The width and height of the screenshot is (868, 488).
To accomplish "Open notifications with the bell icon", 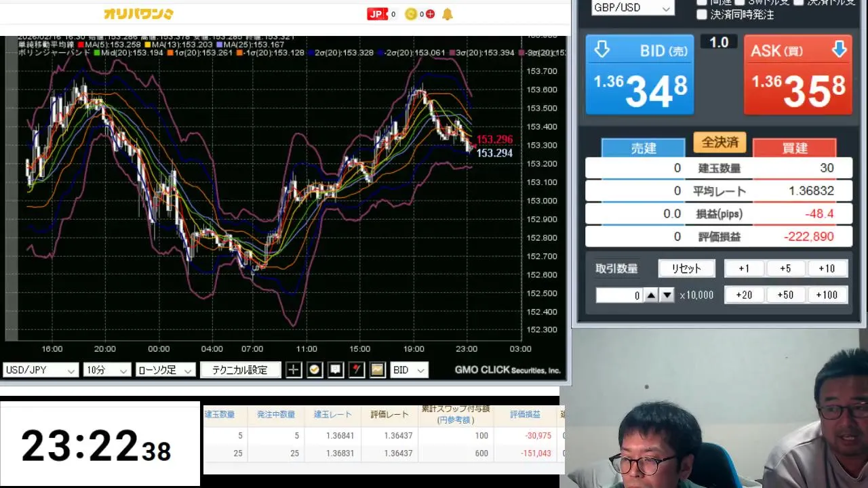I will point(448,14).
